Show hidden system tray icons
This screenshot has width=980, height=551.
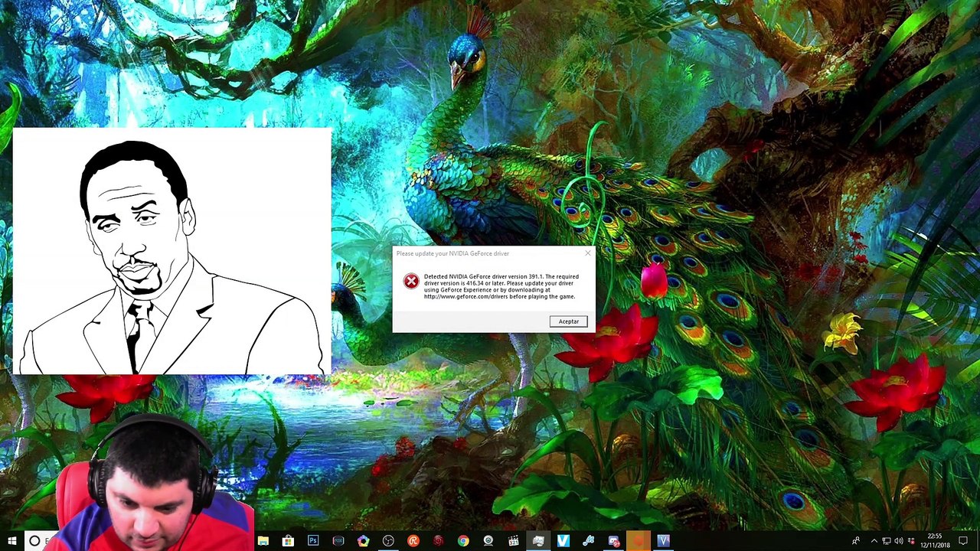[x=874, y=541]
